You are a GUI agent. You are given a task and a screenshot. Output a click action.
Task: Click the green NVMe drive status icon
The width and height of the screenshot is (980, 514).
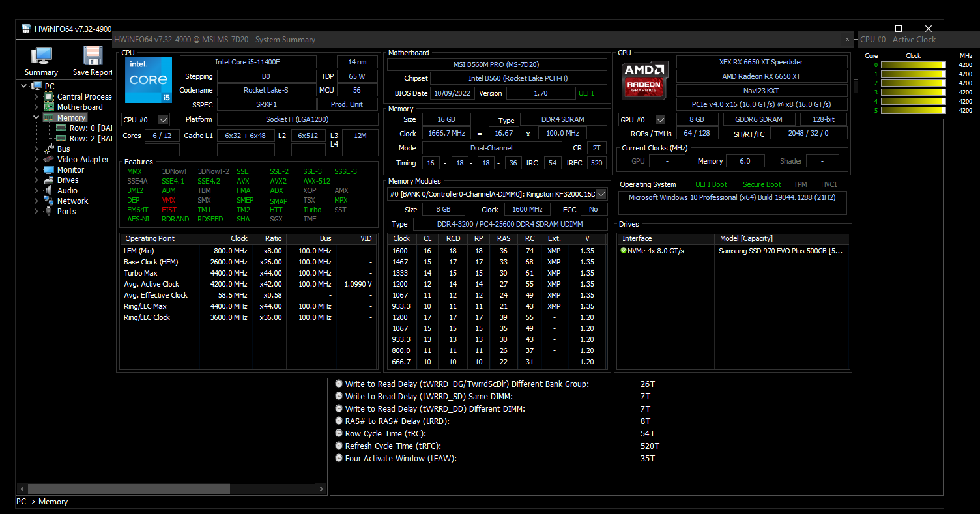coord(624,250)
